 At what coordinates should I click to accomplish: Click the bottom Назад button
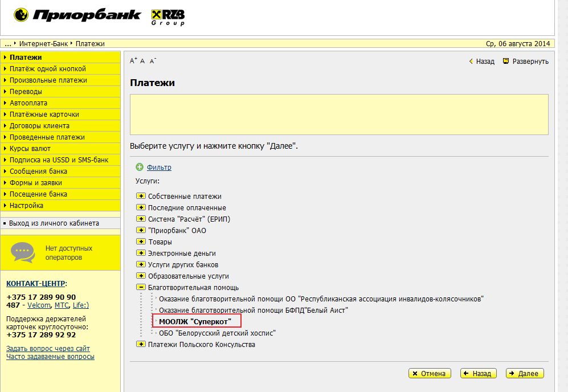pyautogui.click(x=478, y=374)
